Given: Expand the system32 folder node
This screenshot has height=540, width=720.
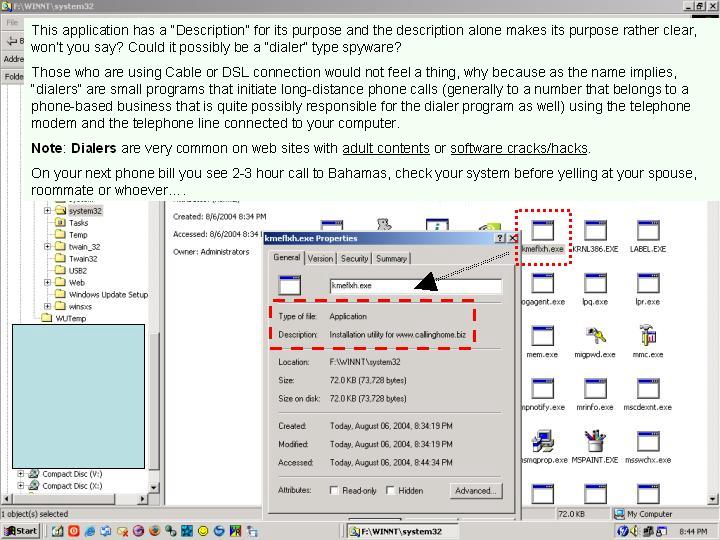Looking at the screenshot, I should click(x=47, y=211).
